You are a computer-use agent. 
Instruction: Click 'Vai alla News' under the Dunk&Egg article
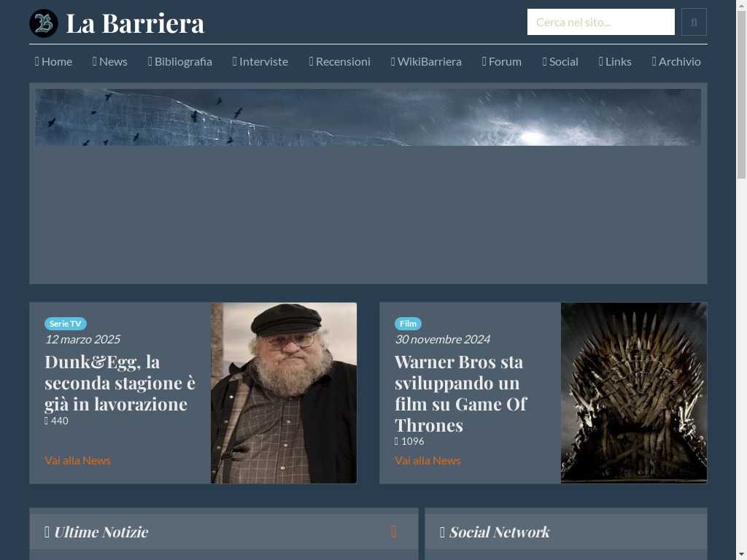click(77, 461)
